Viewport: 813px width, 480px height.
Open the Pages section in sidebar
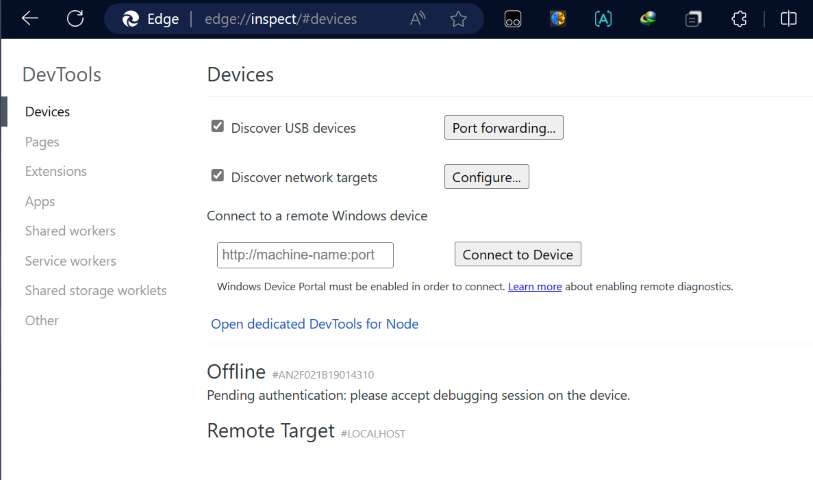[42, 142]
